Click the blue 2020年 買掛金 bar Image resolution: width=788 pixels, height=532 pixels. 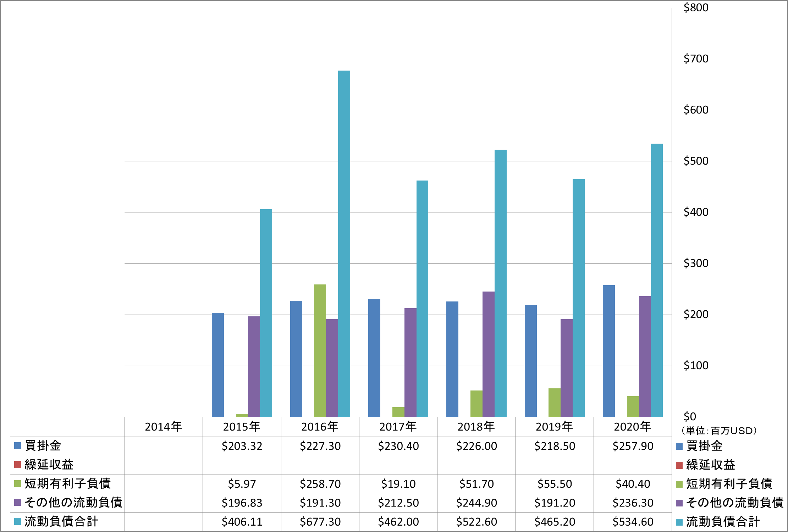pyautogui.click(x=609, y=351)
